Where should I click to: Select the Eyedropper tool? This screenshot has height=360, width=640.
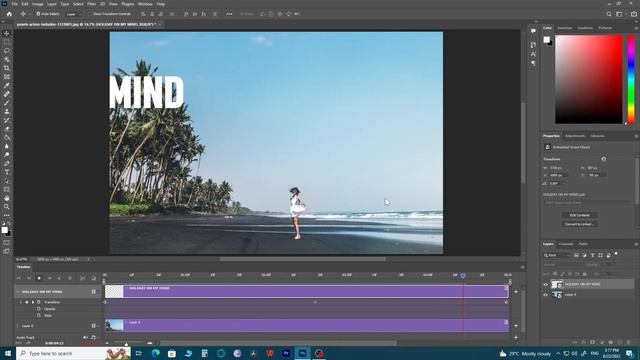point(7,85)
